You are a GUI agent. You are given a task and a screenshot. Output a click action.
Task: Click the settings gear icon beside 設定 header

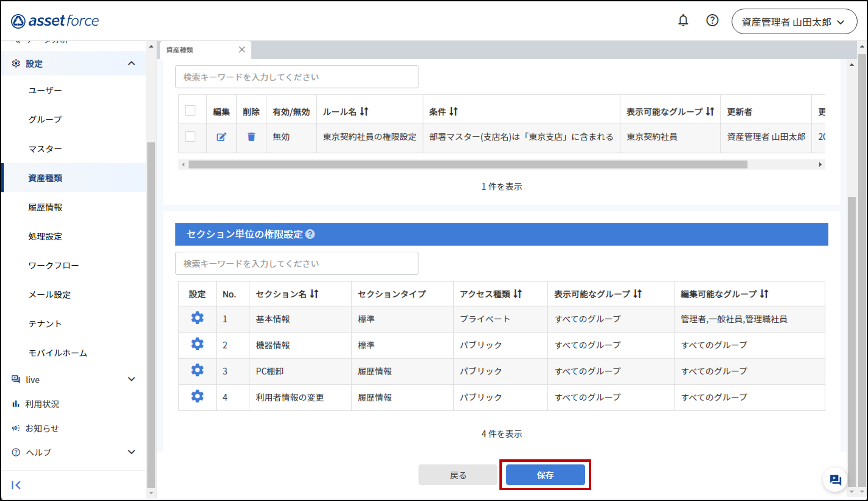coord(16,63)
